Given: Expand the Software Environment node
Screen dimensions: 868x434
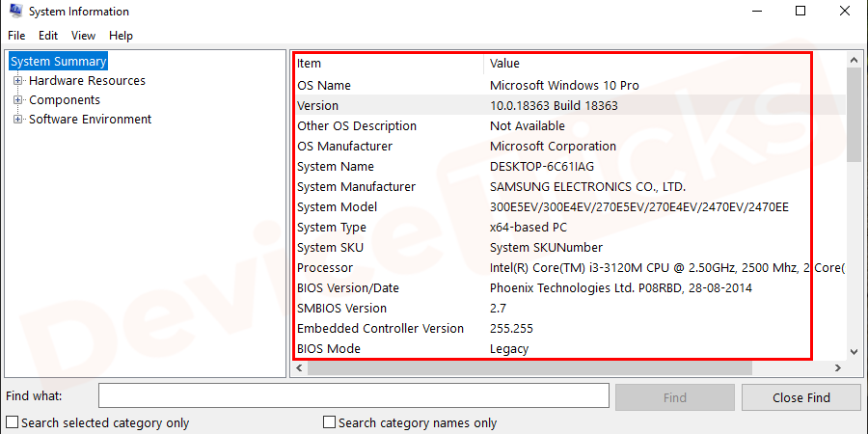Looking at the screenshot, I should pos(17,120).
